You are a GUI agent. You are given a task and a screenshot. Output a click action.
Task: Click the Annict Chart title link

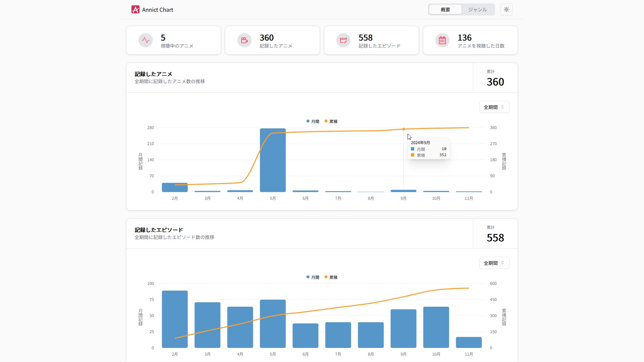click(157, 10)
